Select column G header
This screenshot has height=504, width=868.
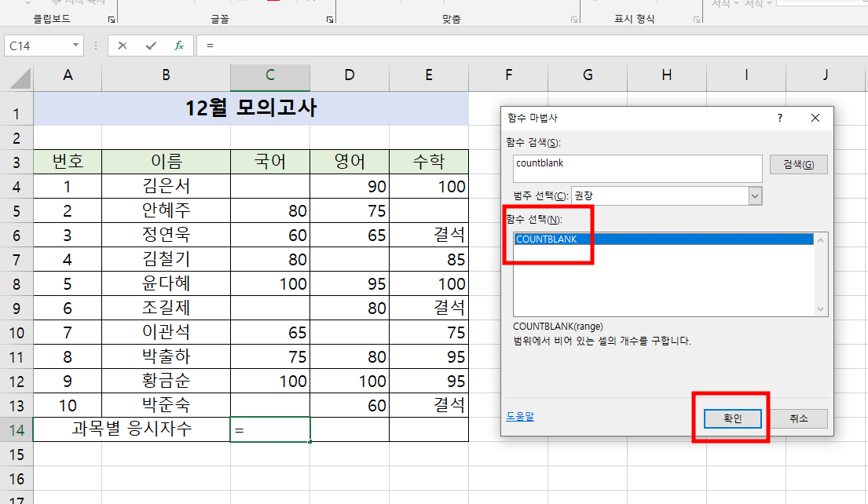588,76
